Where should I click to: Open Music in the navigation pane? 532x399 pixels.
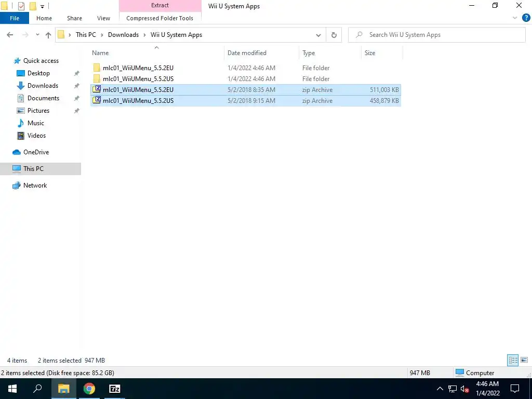pos(36,123)
